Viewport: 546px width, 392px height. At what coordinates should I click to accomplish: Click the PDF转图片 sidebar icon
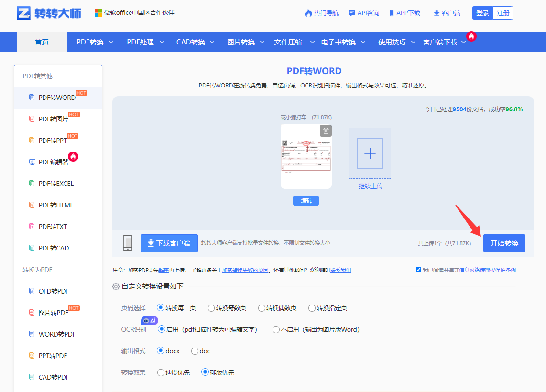tap(32, 119)
